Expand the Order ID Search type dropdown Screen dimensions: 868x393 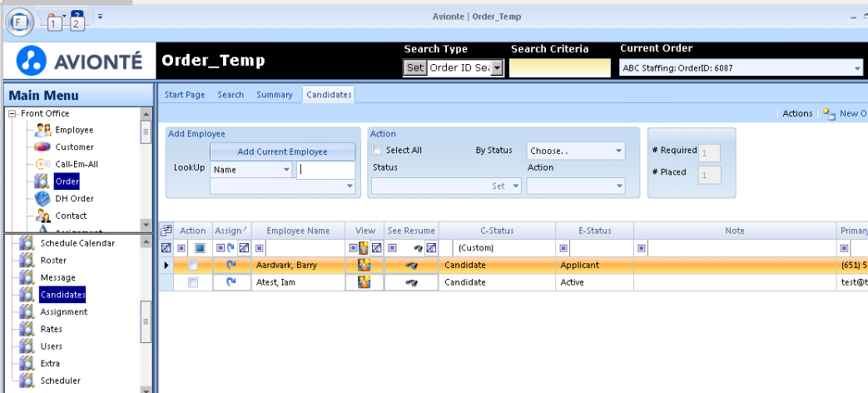pos(497,68)
